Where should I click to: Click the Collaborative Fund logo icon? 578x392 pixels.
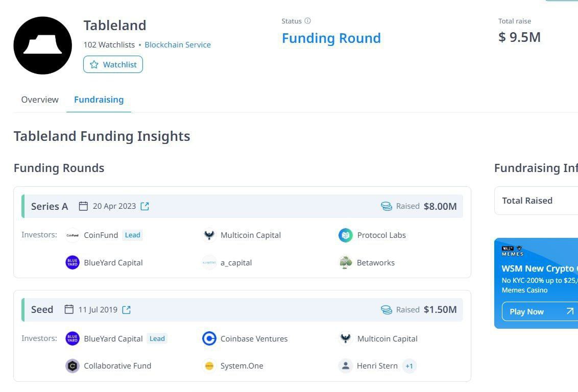click(73, 366)
